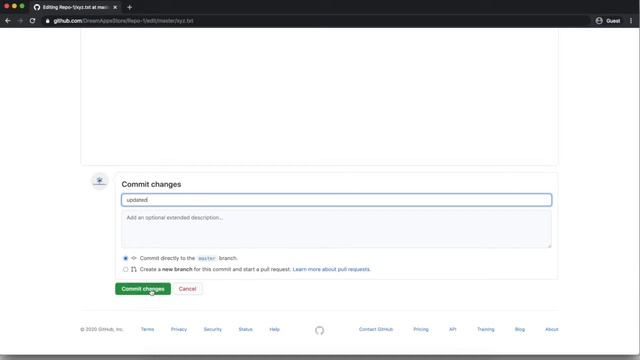Click the resize grip of description box
The width and height of the screenshot is (640, 360).
click(549, 245)
